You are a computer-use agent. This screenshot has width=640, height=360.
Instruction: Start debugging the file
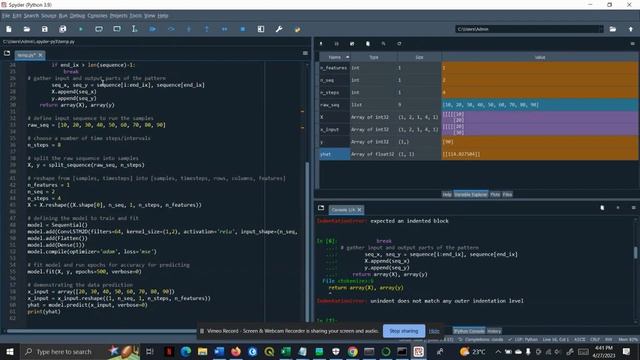tap(153, 29)
